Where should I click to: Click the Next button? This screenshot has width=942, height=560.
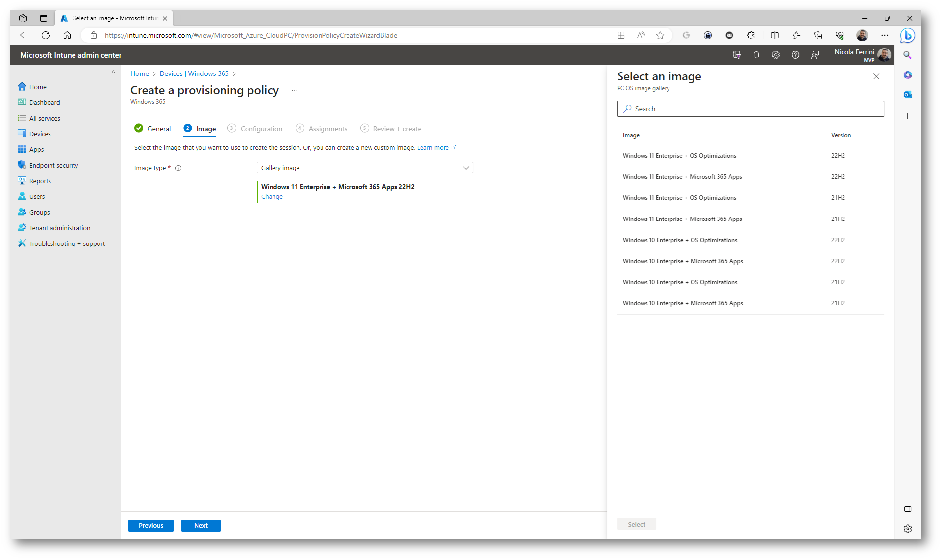tap(201, 525)
